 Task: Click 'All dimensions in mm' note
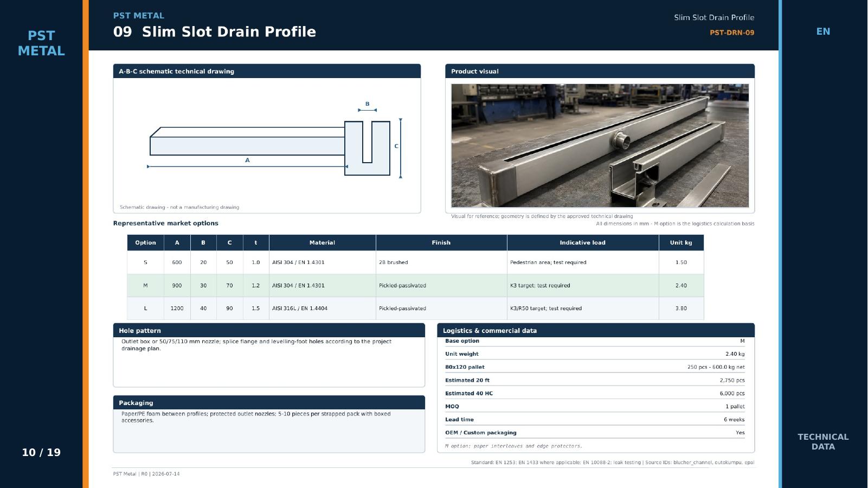[675, 223]
